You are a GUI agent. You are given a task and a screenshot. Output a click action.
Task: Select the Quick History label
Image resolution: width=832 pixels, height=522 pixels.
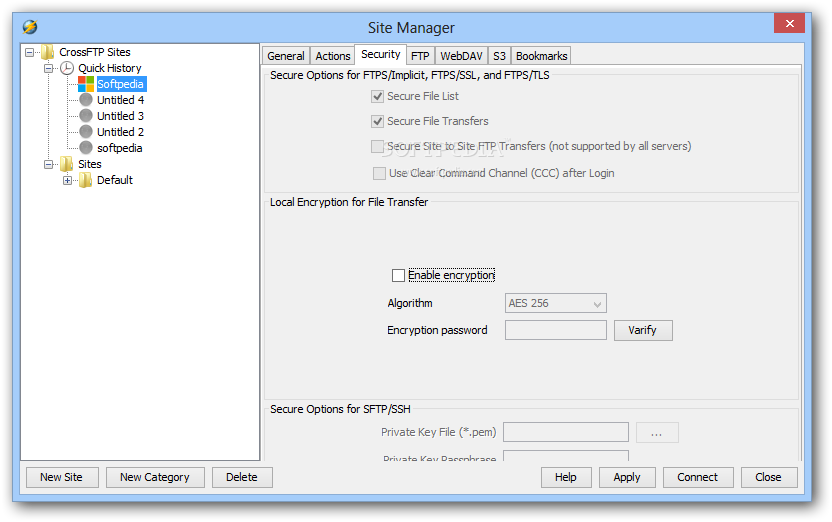click(110, 68)
